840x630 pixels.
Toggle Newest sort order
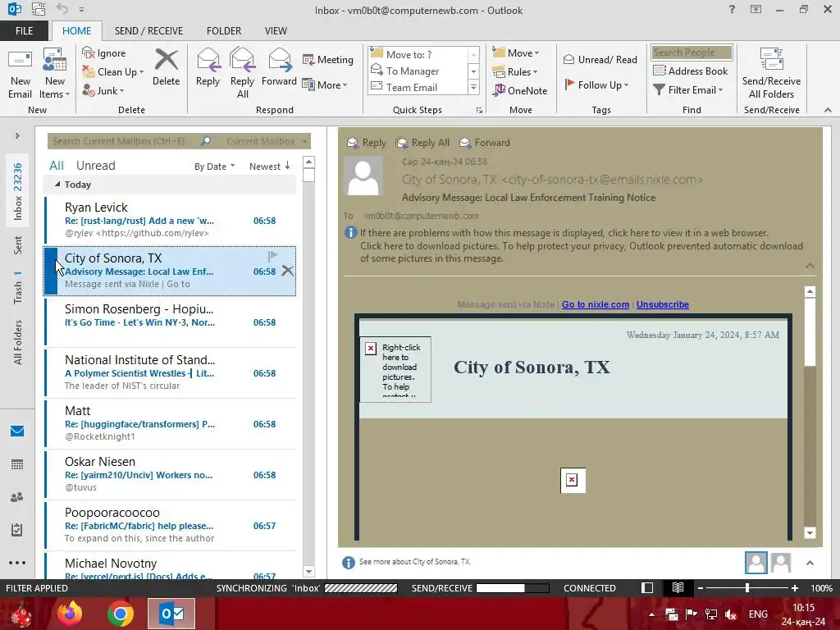click(x=269, y=166)
